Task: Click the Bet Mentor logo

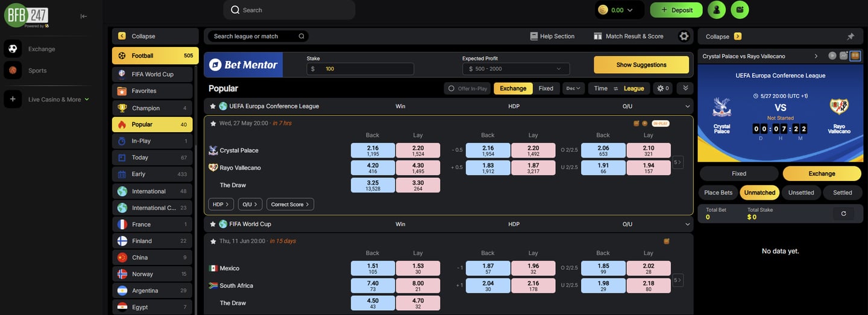Action: (244, 65)
